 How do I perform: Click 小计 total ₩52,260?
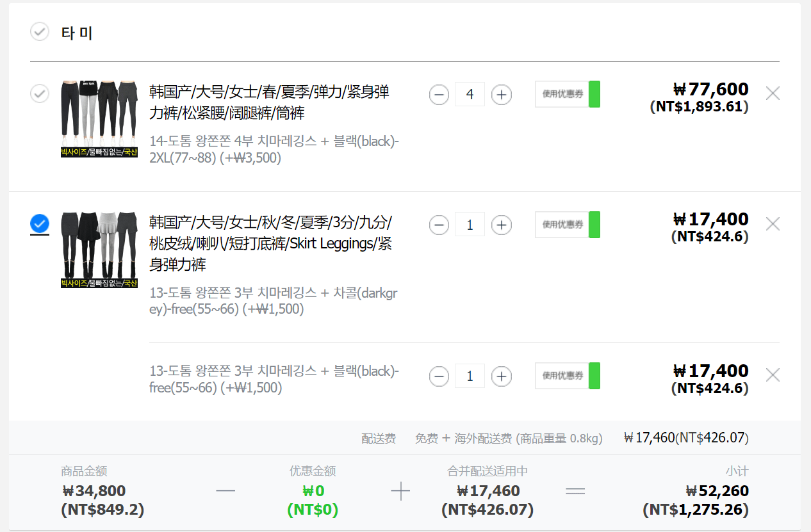pyautogui.click(x=717, y=491)
